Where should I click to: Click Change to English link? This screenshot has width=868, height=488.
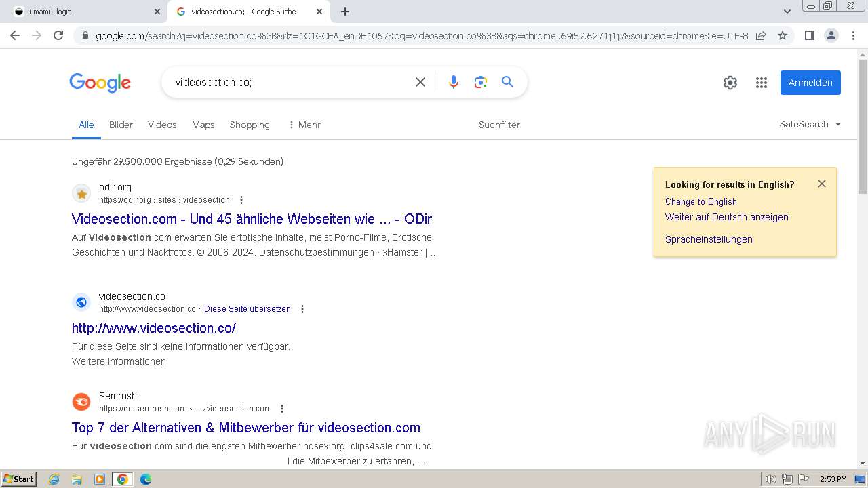701,201
